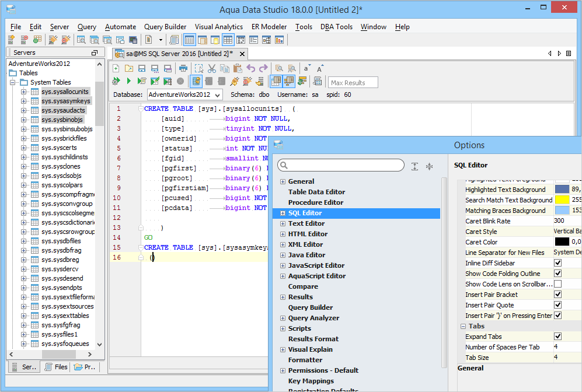Screen dimensions: 582x392
Task: Click the Max Results input field
Action: pyautogui.click(x=353, y=82)
